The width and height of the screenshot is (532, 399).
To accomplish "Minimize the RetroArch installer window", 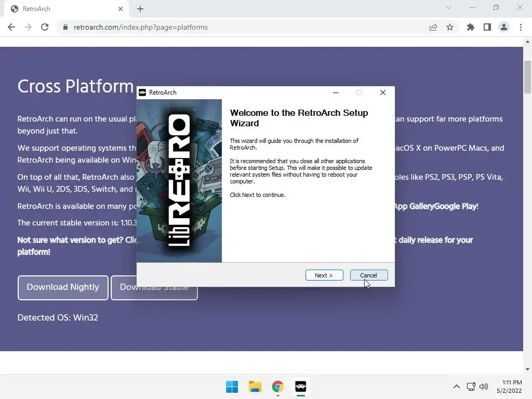I will pyautogui.click(x=336, y=92).
